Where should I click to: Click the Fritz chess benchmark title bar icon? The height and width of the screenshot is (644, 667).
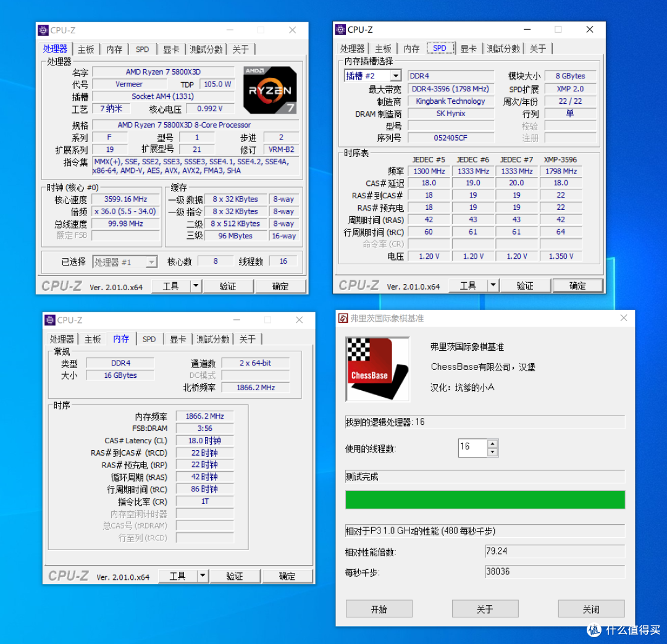(343, 318)
